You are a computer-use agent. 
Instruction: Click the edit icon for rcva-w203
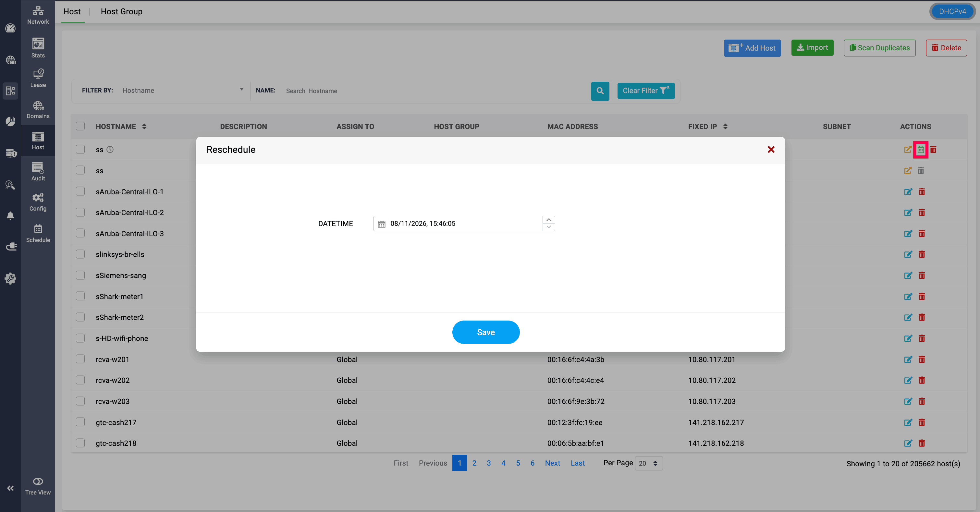pos(908,401)
